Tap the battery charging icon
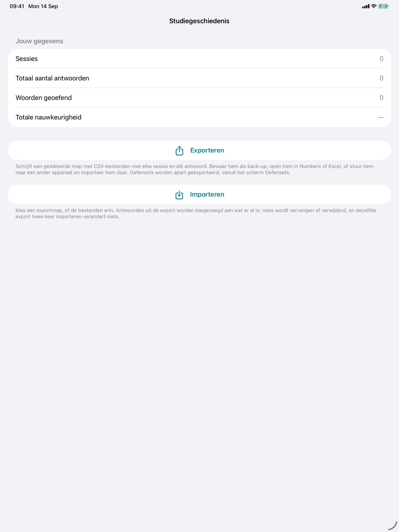 click(384, 6)
